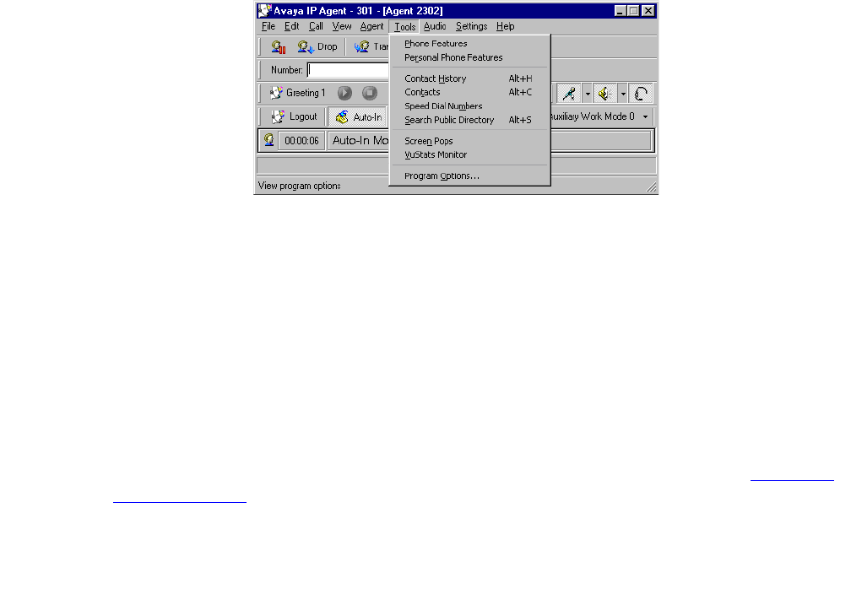The image size is (851, 616).
Task: Click the Logout agent button
Action: [x=294, y=116]
